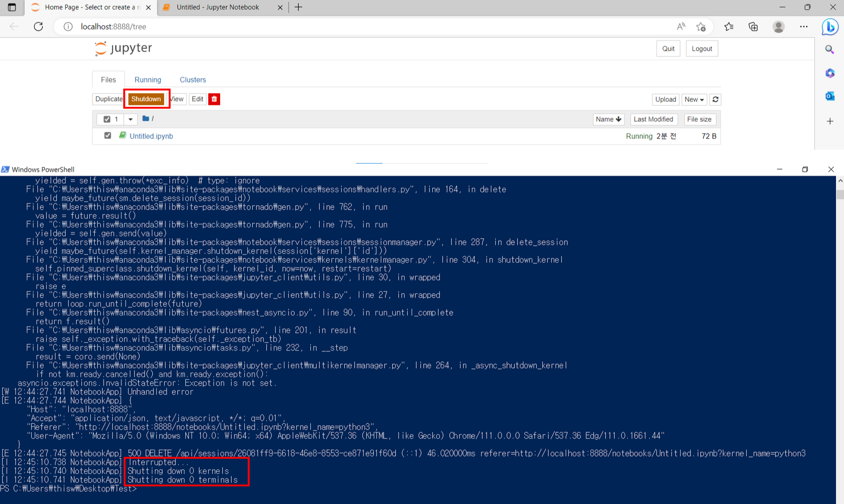Shutdown the selected notebook kernel
Viewport: 844px width, 504px height.
click(146, 99)
